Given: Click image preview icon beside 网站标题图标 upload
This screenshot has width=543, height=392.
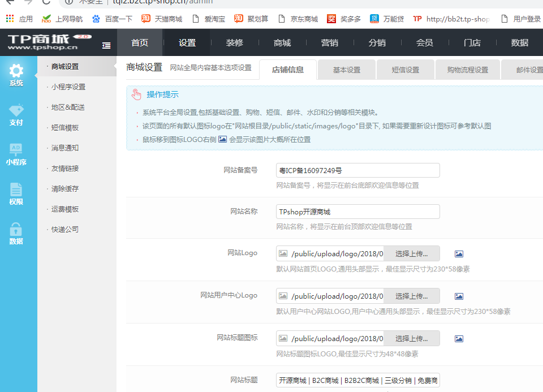Looking at the screenshot, I should [459, 339].
